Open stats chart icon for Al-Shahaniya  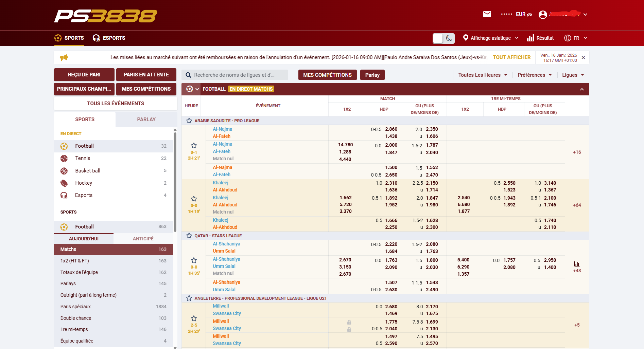point(577,264)
